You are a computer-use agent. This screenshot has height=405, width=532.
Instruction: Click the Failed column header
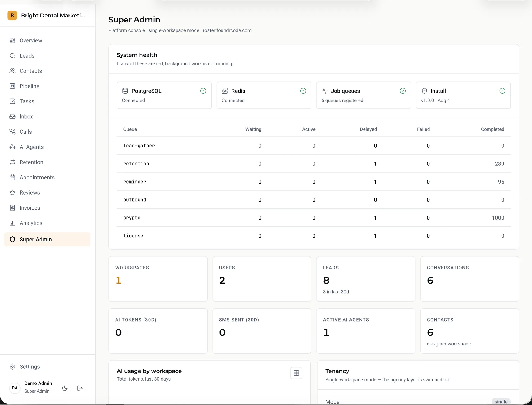423,129
